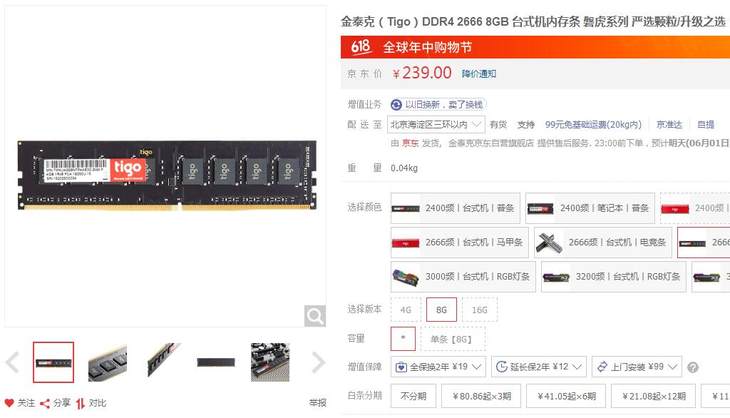This screenshot has height=418, width=730.
Task: Click the 降价通知 price alert link
Action: tap(479, 74)
